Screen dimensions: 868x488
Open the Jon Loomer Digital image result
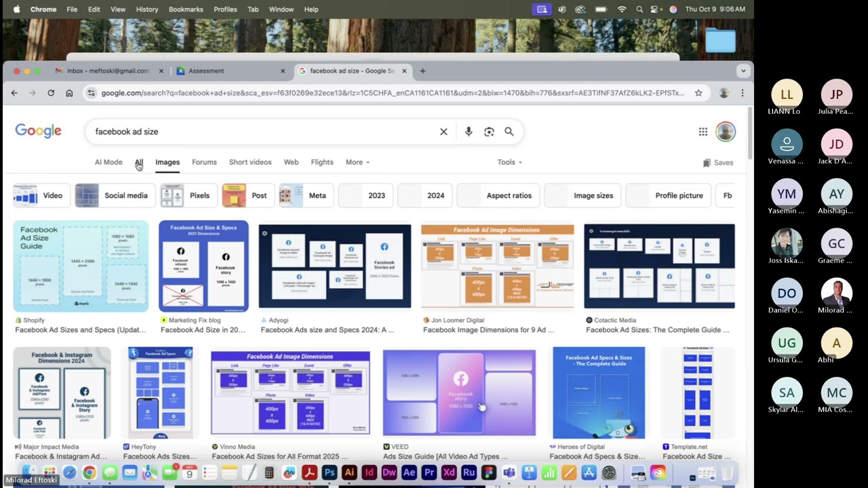[x=498, y=266]
